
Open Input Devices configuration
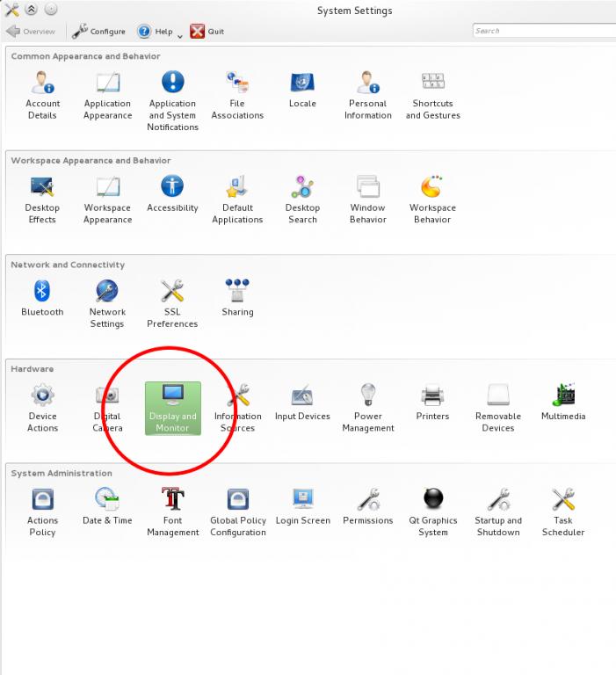pos(302,401)
